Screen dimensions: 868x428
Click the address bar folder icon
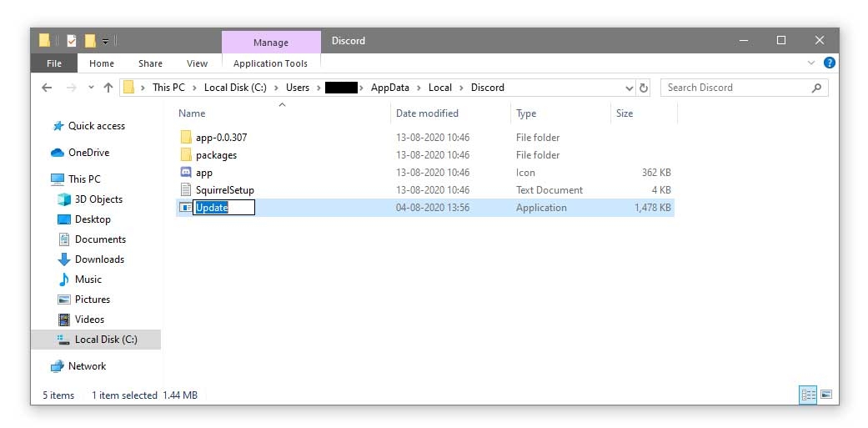coord(128,88)
